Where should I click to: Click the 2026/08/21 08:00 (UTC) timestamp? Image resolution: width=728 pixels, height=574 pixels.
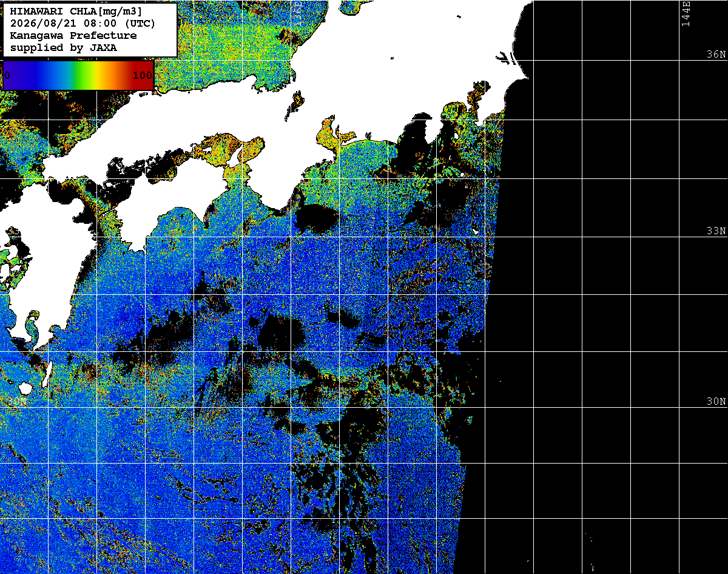tap(83, 24)
